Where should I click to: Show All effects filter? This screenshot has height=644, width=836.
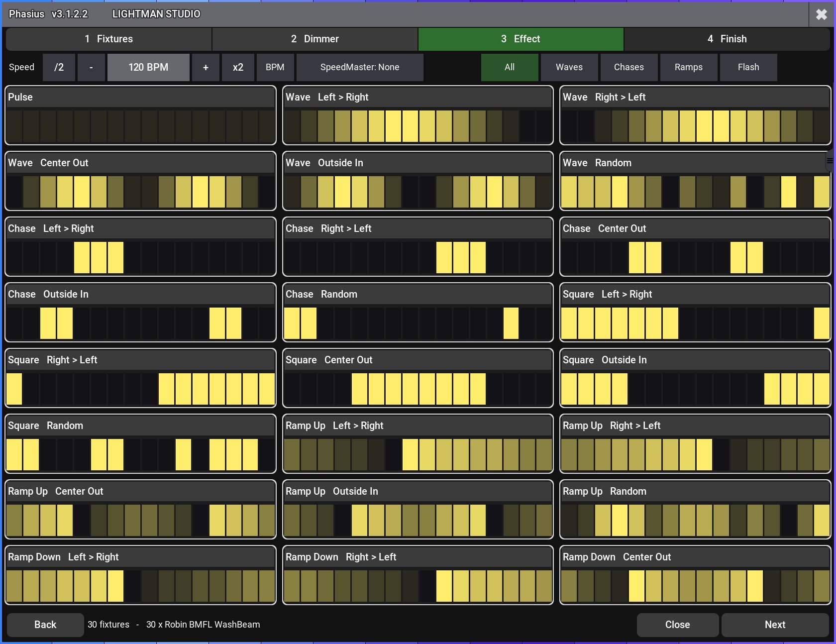pos(510,67)
